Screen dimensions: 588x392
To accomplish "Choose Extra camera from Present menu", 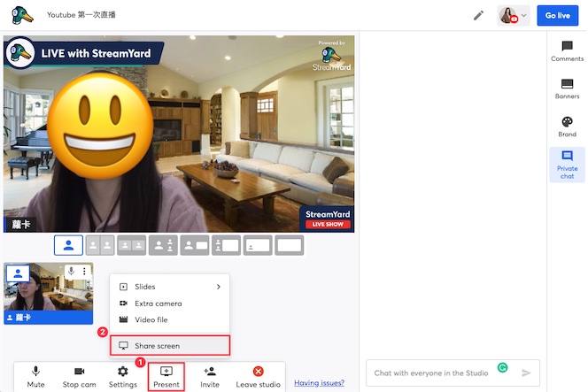I will (170, 304).
